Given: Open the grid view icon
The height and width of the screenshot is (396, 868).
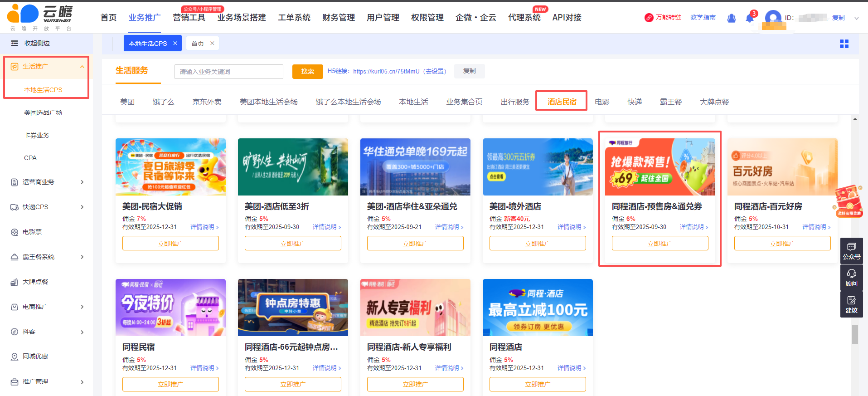Looking at the screenshot, I should (x=844, y=44).
